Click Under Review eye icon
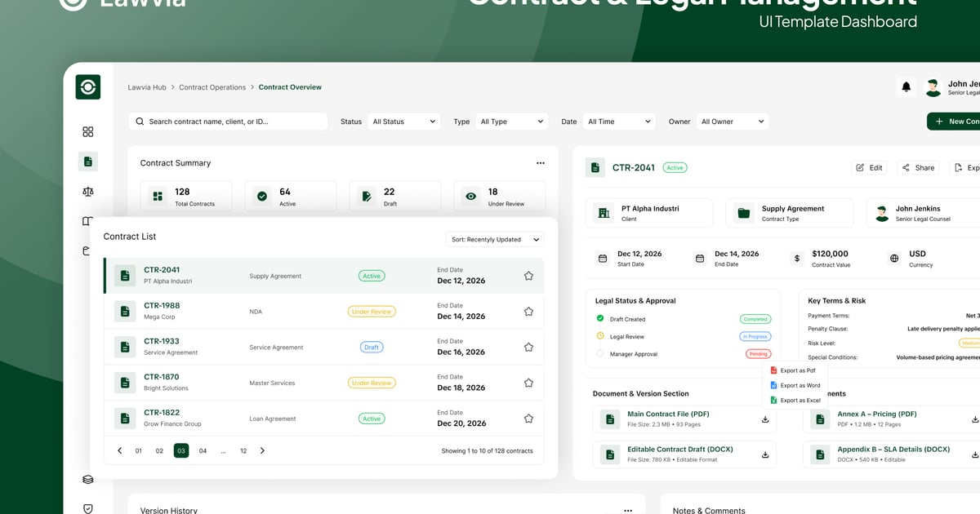 471,197
